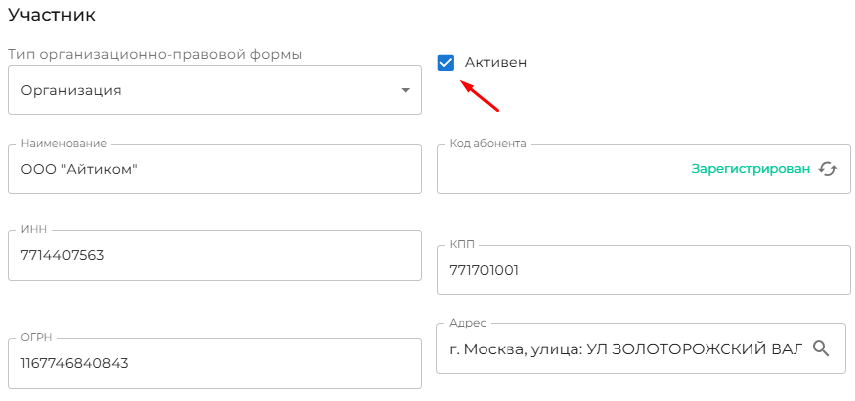Click the ОГРН floating label
The width and height of the screenshot is (855, 401).
tap(38, 337)
